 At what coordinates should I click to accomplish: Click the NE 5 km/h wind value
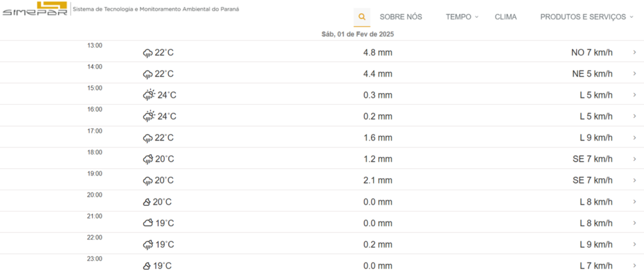coord(592,74)
